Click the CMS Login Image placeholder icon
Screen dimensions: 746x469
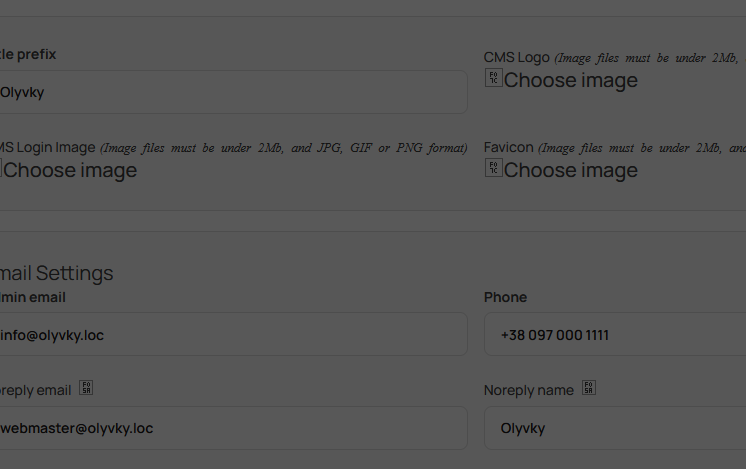1,167
